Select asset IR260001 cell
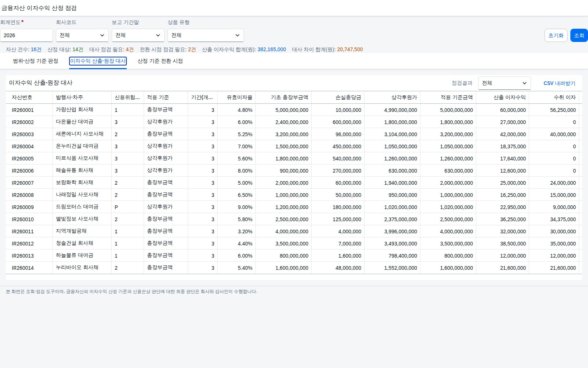This screenshot has width=588, height=368. [x=29, y=110]
